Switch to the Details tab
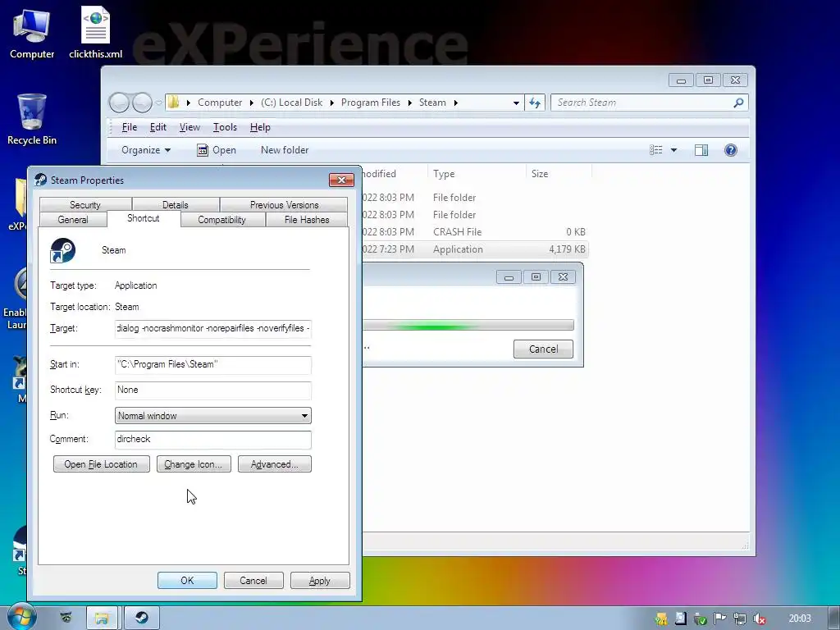The image size is (840, 630). point(176,204)
